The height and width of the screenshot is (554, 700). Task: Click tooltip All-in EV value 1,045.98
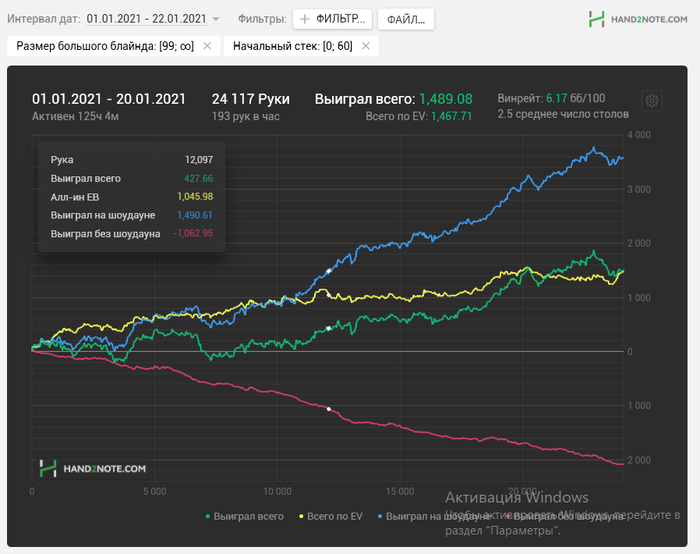[195, 197]
